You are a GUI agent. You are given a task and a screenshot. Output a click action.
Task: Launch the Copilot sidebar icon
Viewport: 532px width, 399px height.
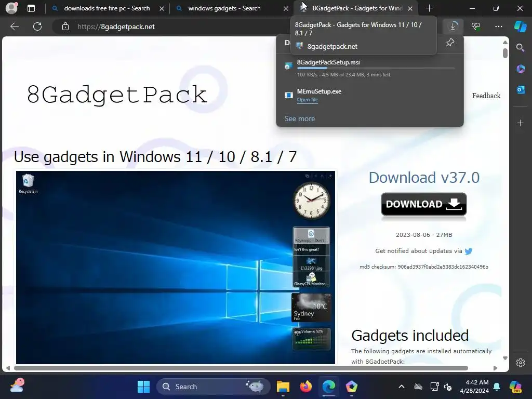tap(521, 26)
